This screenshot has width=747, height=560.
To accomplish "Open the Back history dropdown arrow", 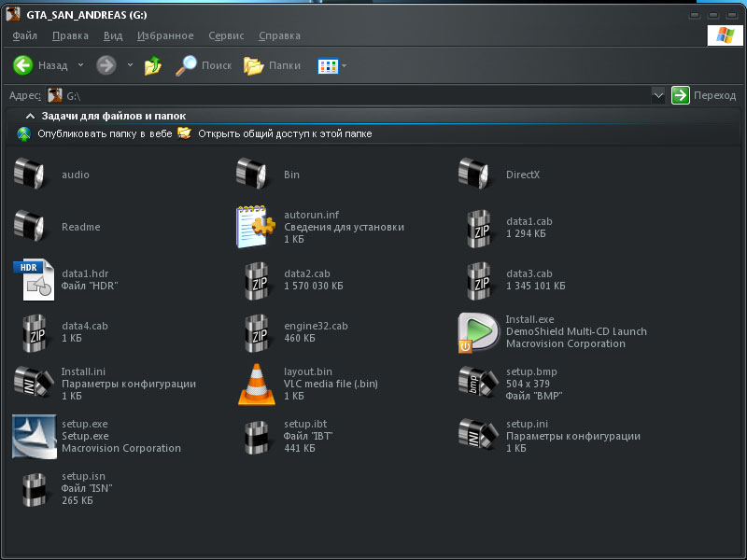I will [80, 65].
